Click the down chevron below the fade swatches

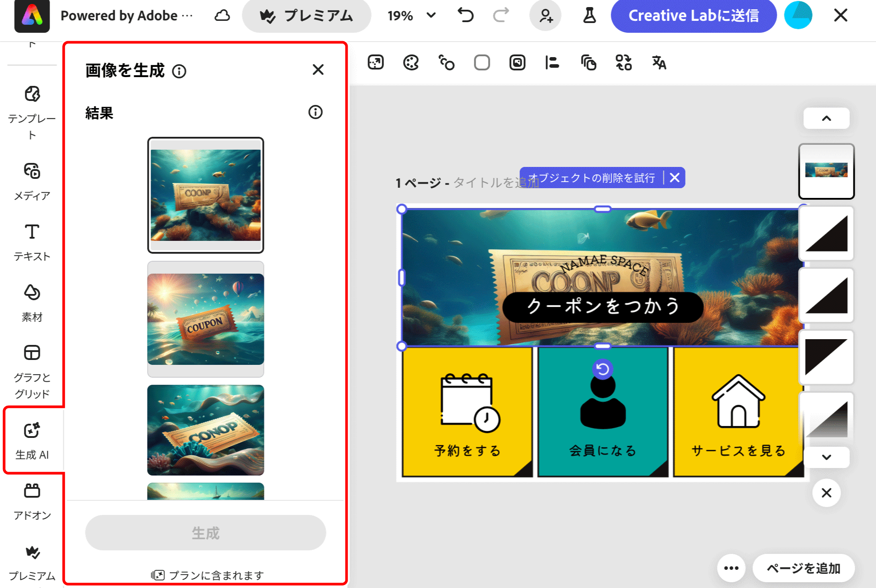click(x=826, y=458)
